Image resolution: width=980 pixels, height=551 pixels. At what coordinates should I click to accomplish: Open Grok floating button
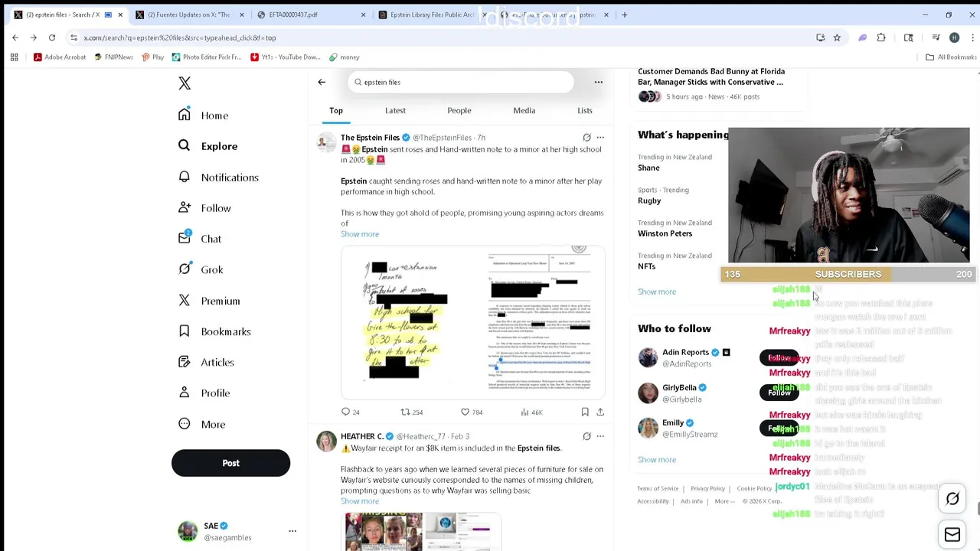(x=952, y=499)
